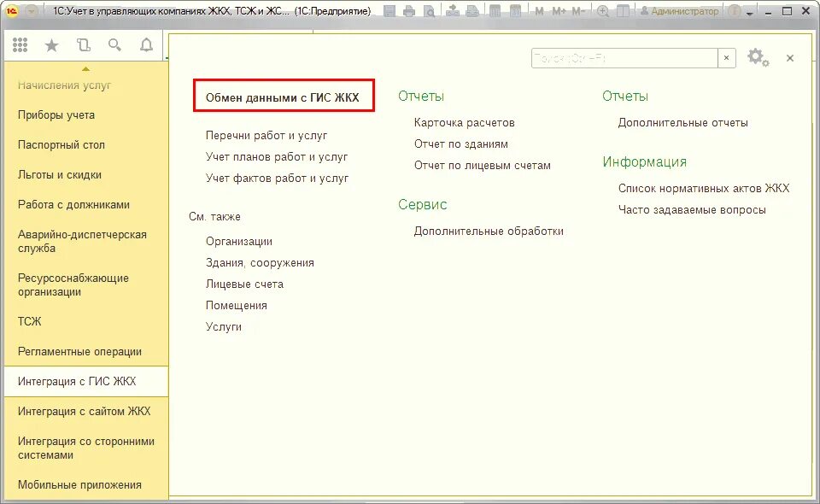Click the M- memory button
This screenshot has width=820, height=504.
point(578,11)
